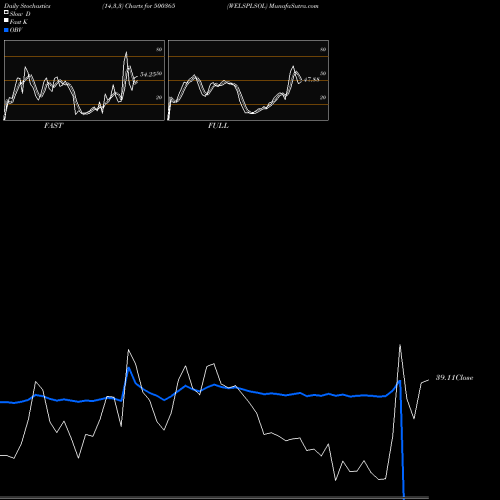Click the '39.11Close' price label
500x500 pixels.
click(455, 378)
